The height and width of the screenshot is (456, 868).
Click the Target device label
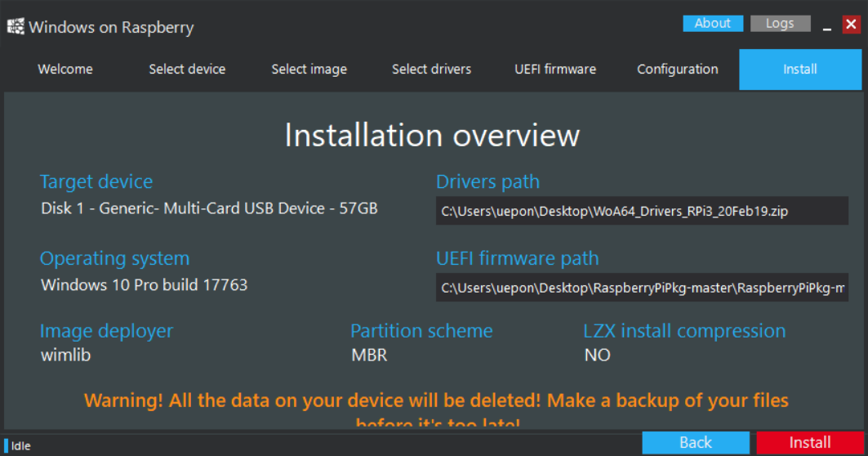point(96,181)
